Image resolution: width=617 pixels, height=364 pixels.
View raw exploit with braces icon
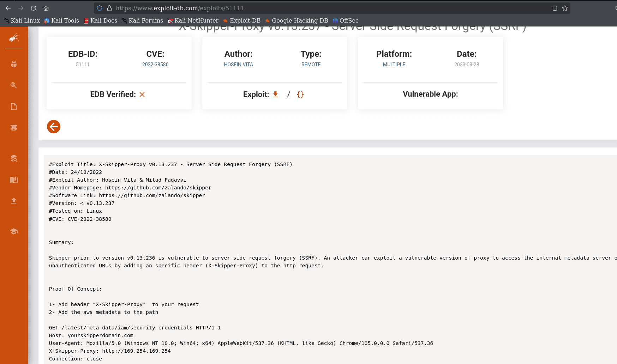pos(300,94)
